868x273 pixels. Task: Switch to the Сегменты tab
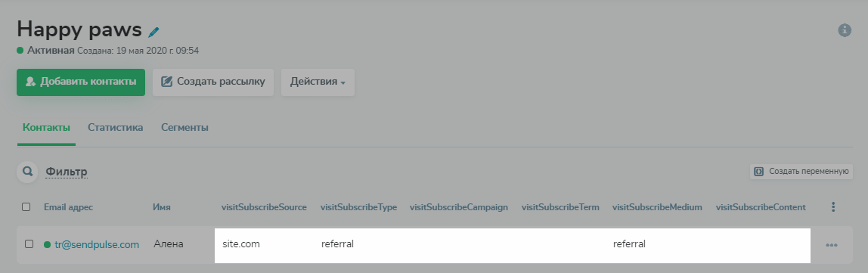click(185, 127)
